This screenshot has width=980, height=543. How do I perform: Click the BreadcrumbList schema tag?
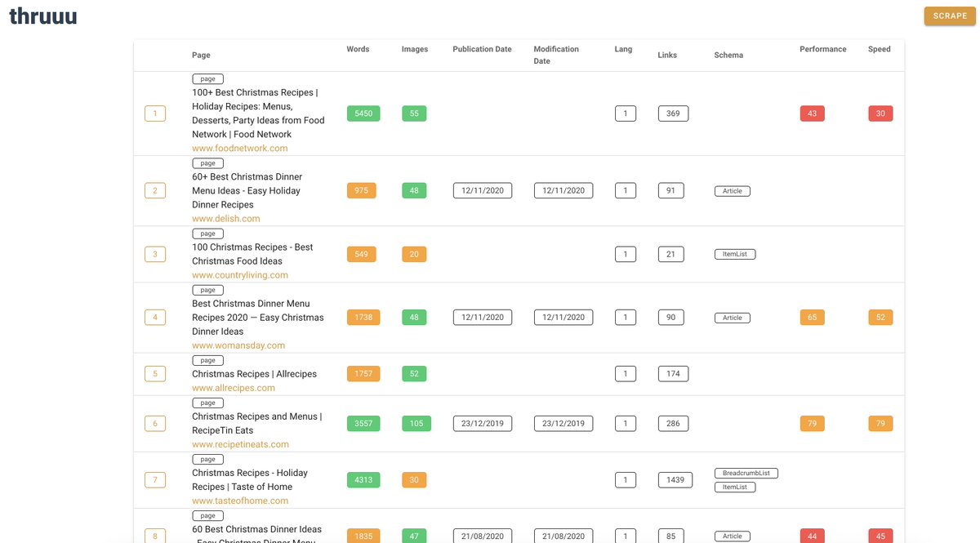[x=746, y=473]
